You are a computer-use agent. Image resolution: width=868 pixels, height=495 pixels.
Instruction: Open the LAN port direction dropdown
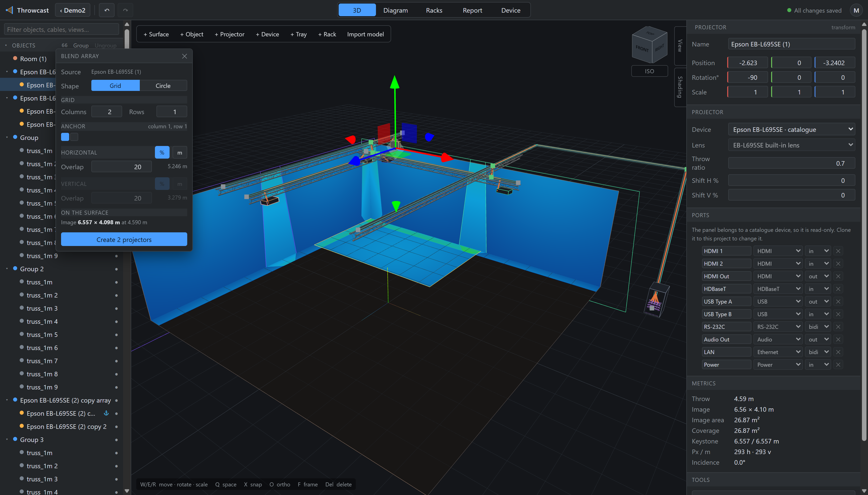(818, 352)
